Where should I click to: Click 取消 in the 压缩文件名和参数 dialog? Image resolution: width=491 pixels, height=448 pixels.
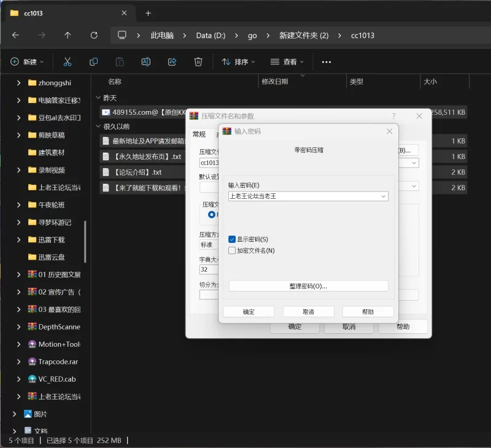349,327
